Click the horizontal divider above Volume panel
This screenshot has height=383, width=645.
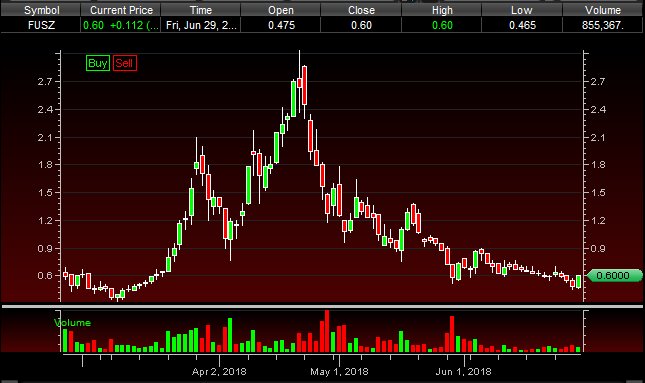[x=322, y=306]
